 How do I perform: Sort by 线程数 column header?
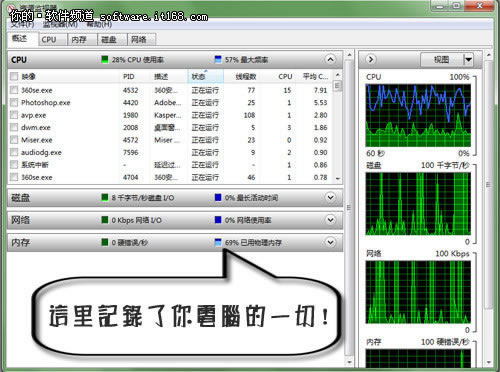[x=246, y=77]
